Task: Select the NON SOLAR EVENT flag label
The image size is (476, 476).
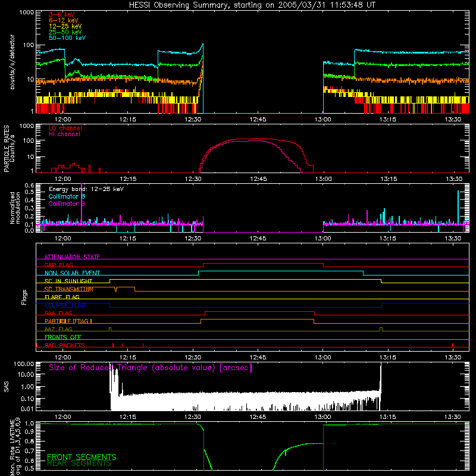Action: point(72,273)
